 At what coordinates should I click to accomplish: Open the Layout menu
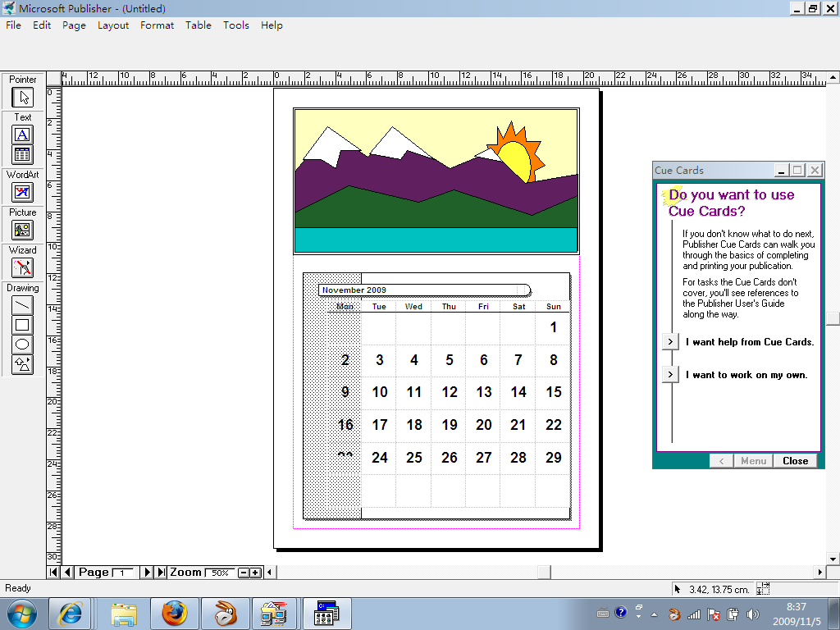coord(113,25)
